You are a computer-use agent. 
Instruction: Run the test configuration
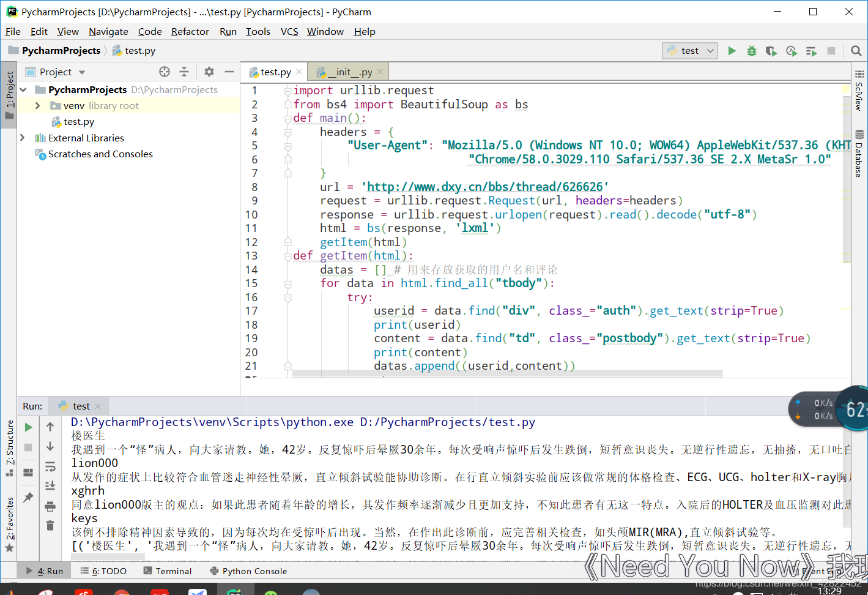pyautogui.click(x=732, y=51)
